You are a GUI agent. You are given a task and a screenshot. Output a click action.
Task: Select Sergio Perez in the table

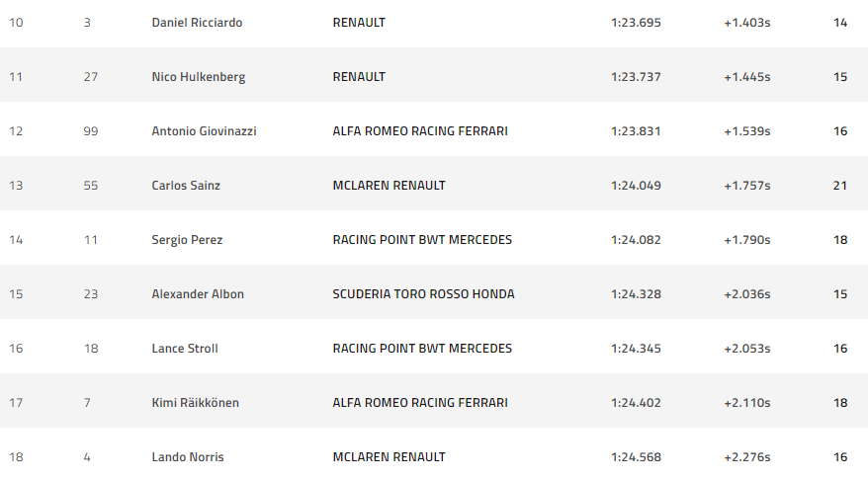click(187, 239)
